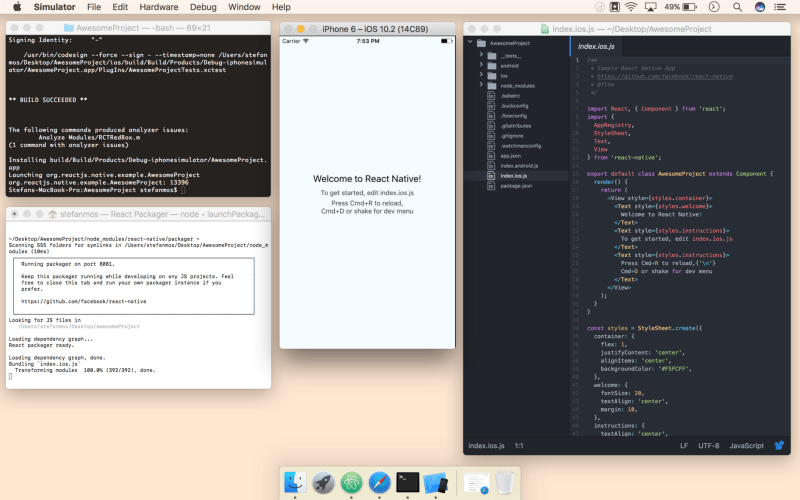This screenshot has width=800, height=500.
Task: Change the JavaScript grammar selector
Action: (746, 445)
